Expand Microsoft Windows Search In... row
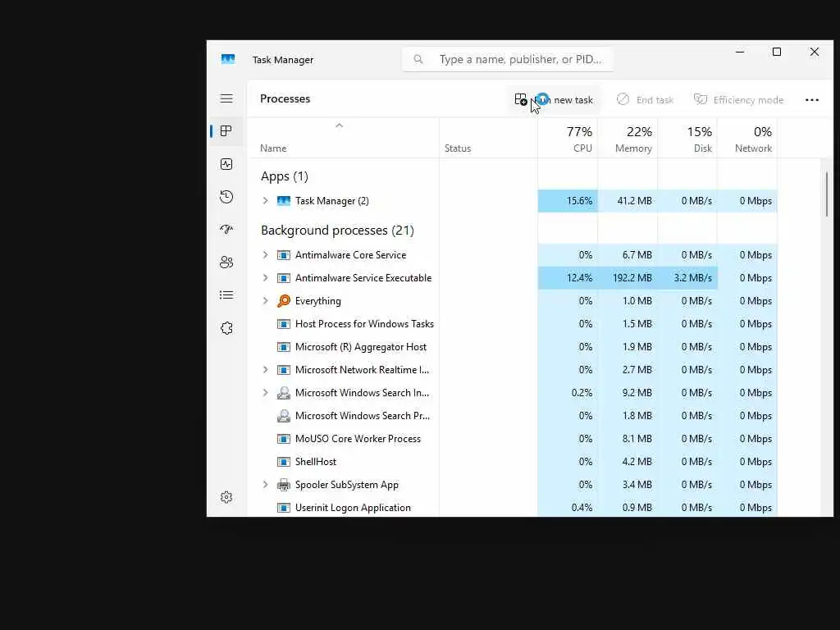The image size is (840, 630). click(265, 393)
